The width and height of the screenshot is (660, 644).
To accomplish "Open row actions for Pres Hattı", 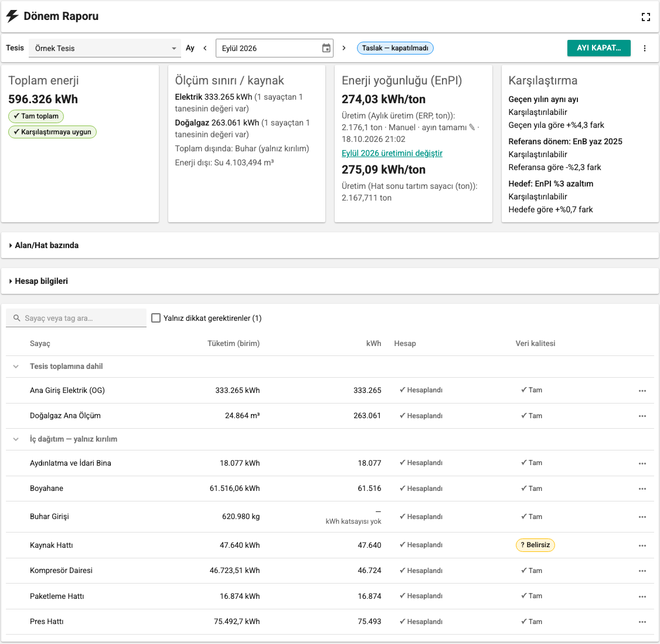I will [x=642, y=622].
